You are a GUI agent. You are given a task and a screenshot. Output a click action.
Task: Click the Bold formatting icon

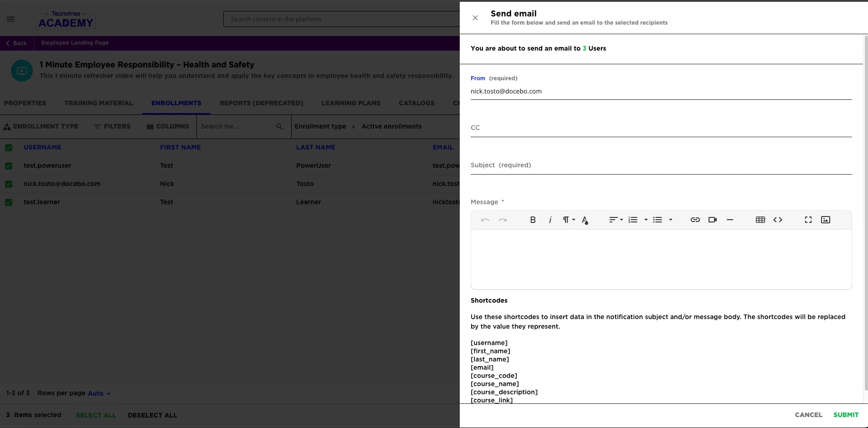click(533, 220)
